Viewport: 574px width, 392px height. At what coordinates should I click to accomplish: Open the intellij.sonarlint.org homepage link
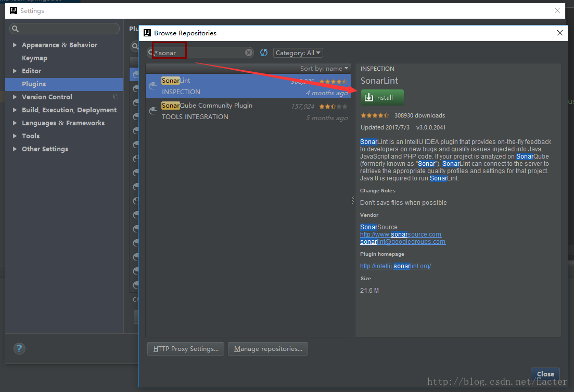396,266
